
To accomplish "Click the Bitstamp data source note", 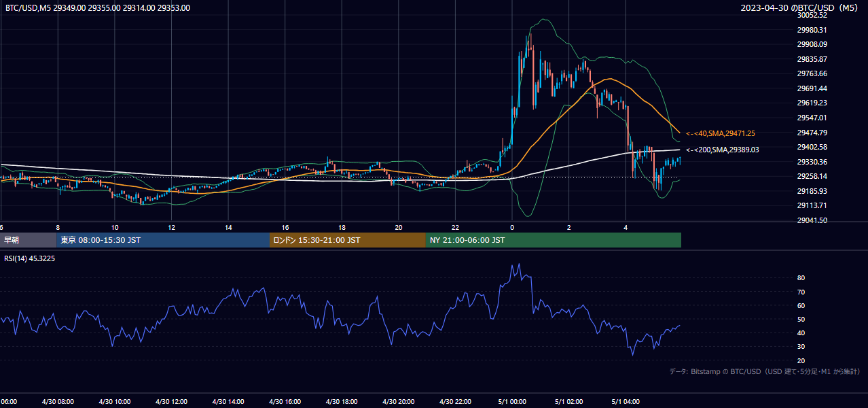I will coord(765,371).
